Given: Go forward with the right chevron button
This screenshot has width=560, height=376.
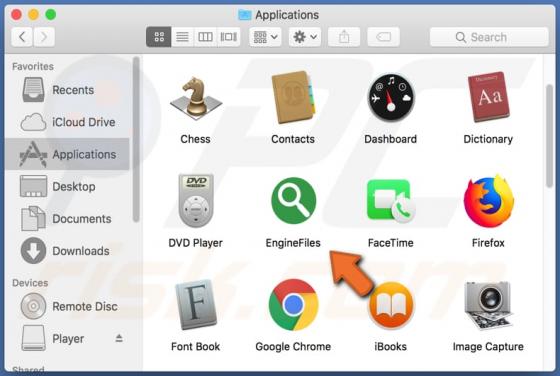Looking at the screenshot, I should point(44,37).
